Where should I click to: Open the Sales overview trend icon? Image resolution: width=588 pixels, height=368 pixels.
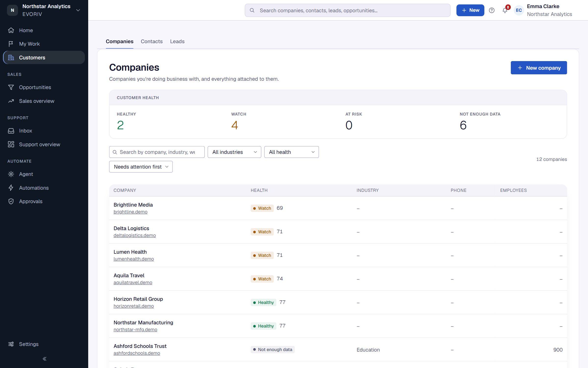(x=11, y=101)
